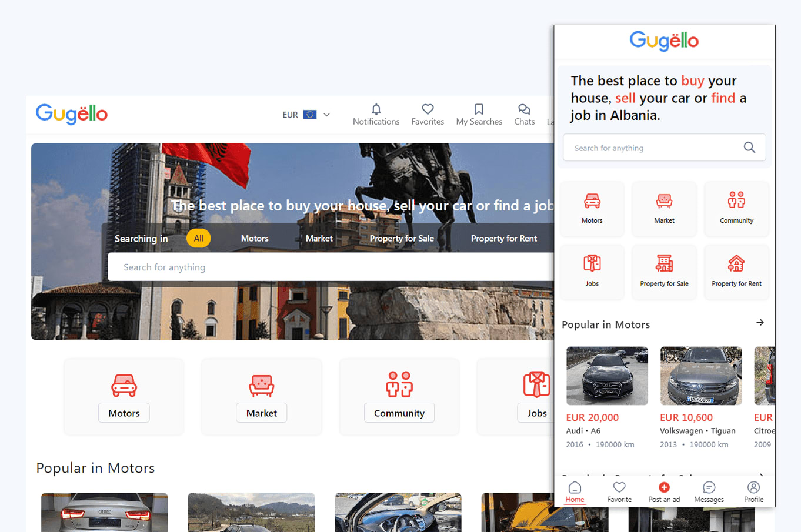
Task: Select the 'All' search filter pill
Action: tap(199, 238)
